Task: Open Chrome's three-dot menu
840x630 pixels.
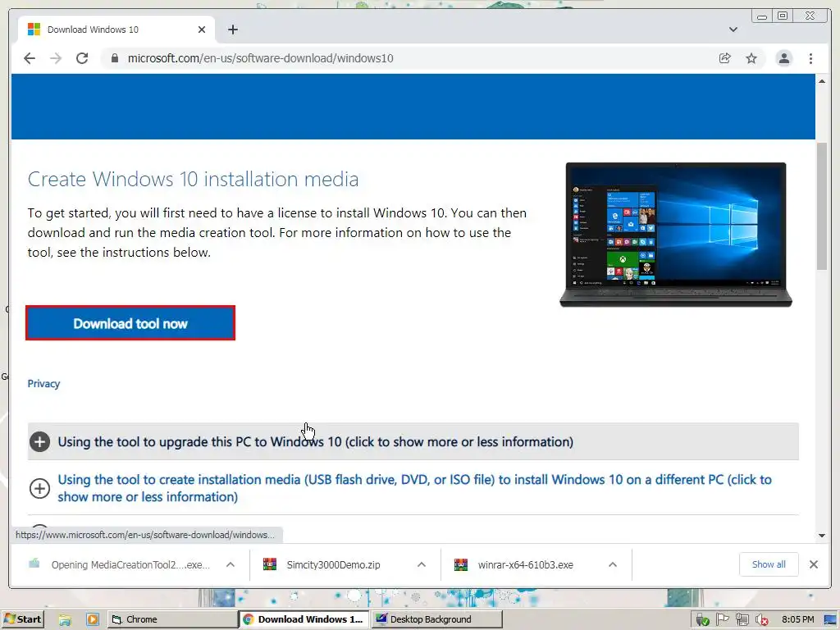Action: (x=810, y=58)
